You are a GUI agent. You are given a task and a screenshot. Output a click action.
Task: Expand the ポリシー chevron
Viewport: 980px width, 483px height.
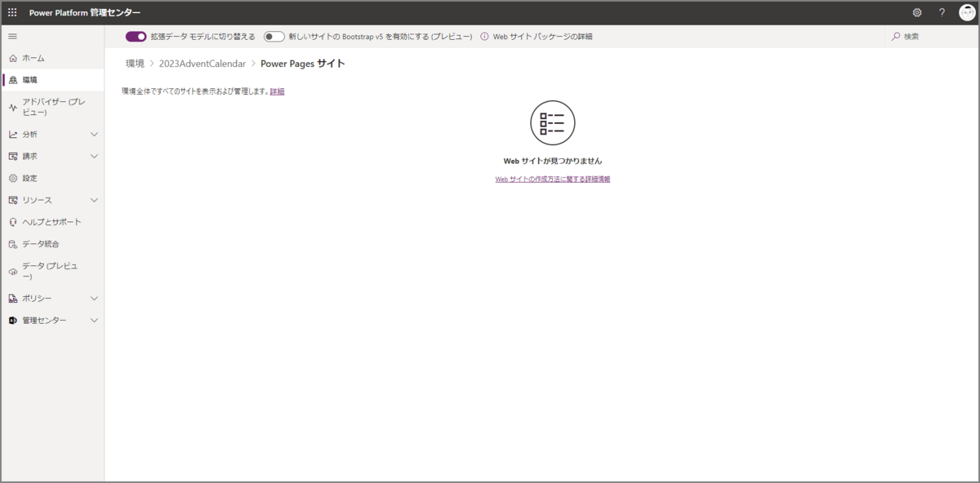pos(94,299)
